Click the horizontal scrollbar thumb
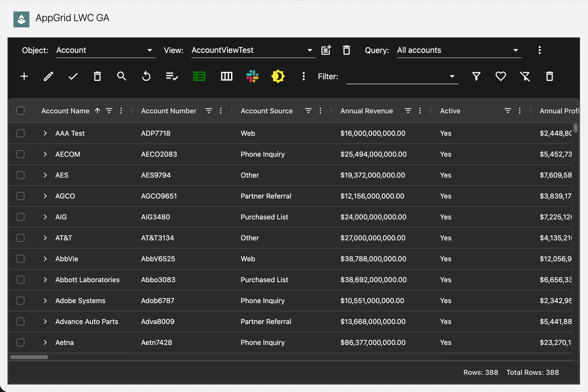 (x=29, y=357)
